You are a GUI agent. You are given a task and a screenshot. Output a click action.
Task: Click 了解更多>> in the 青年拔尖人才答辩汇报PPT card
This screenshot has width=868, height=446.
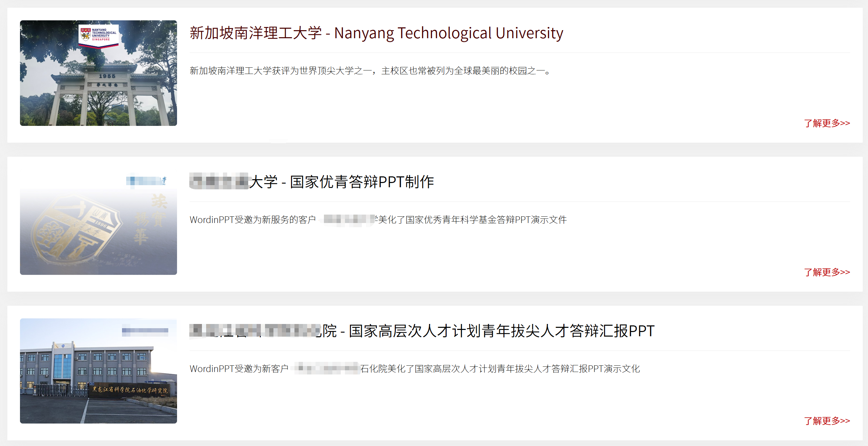(x=827, y=421)
